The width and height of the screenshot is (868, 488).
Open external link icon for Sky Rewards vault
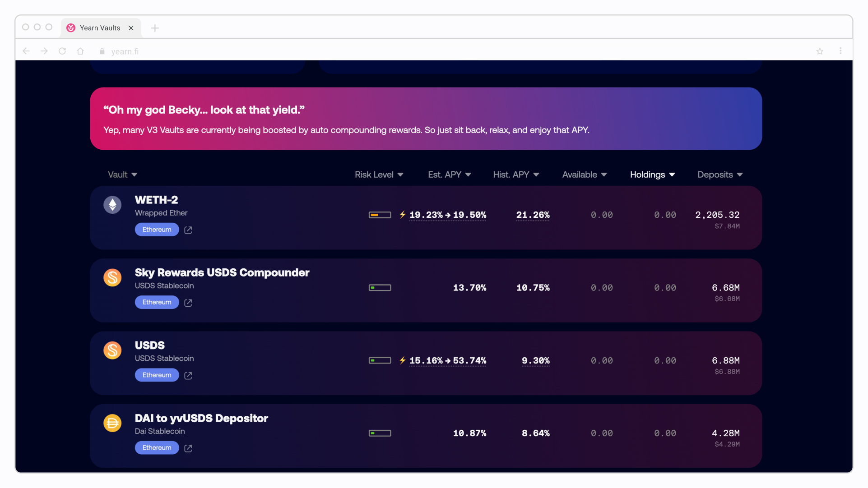click(188, 303)
